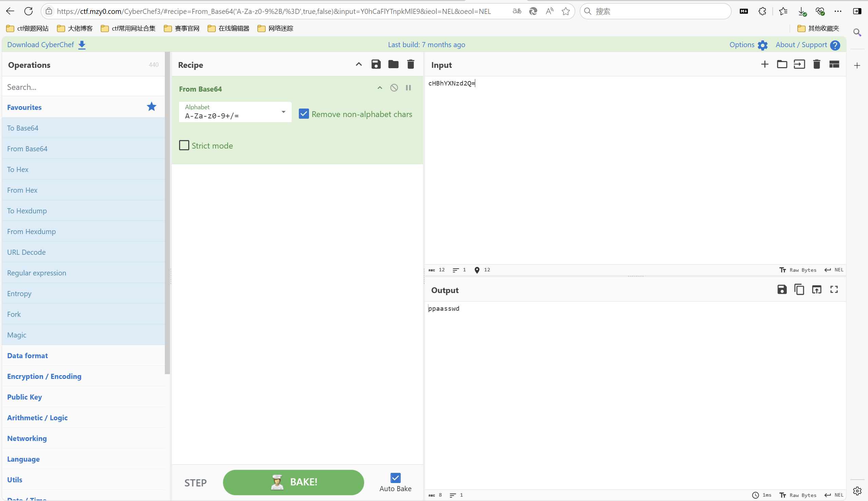Image resolution: width=868 pixels, height=501 pixels.
Task: Save the current recipe
Action: coord(376,64)
